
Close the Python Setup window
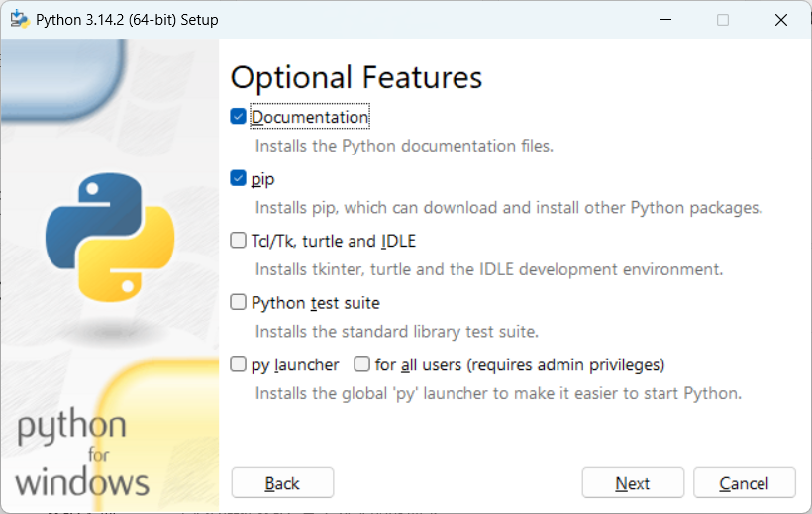781,20
